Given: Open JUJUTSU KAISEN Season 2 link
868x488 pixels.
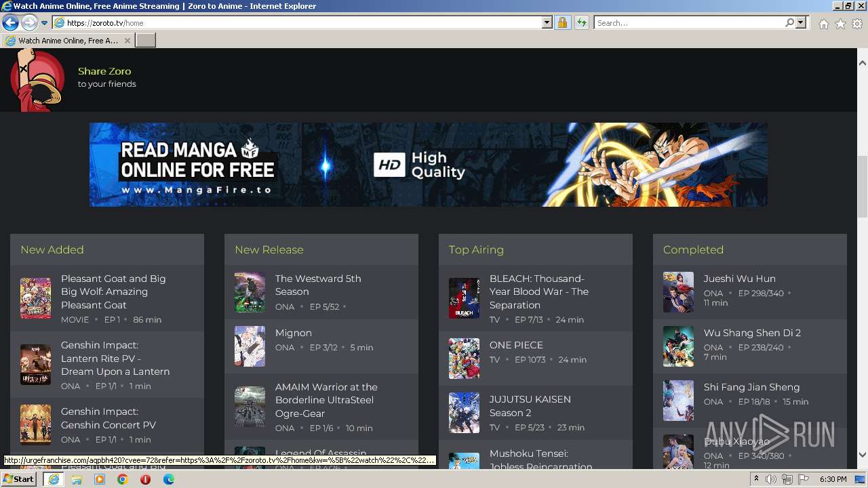Looking at the screenshot, I should click(530, 406).
